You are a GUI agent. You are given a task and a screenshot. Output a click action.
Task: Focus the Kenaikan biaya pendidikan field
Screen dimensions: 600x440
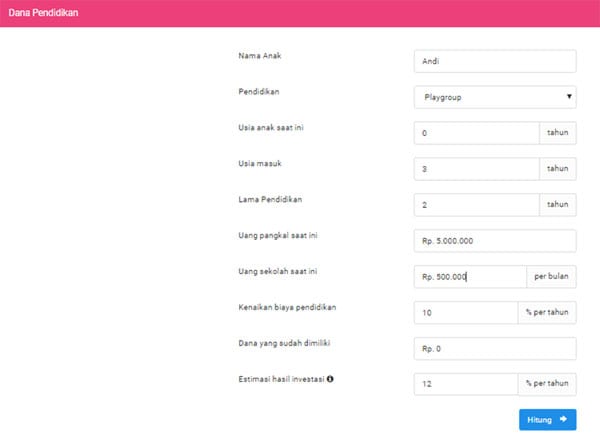(x=466, y=313)
